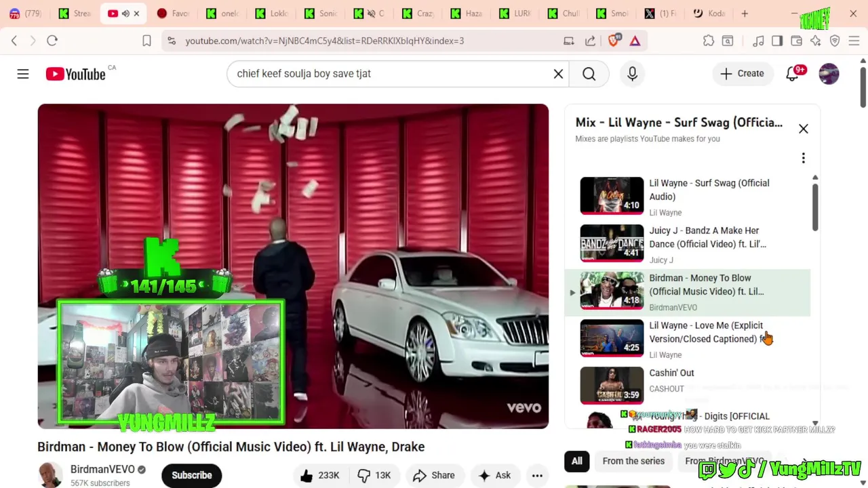This screenshot has height=488, width=868.
Task: Select Birdman - Money To Blow playlist item
Action: [x=688, y=291]
